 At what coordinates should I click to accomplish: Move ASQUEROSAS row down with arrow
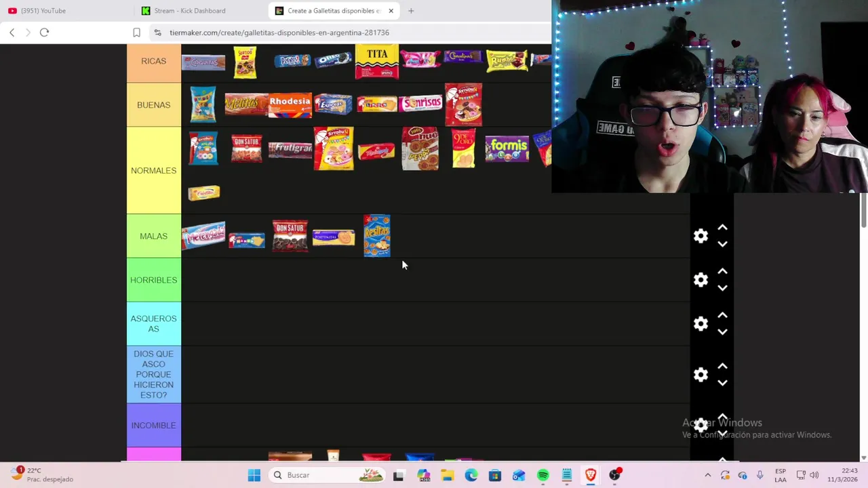point(723,332)
